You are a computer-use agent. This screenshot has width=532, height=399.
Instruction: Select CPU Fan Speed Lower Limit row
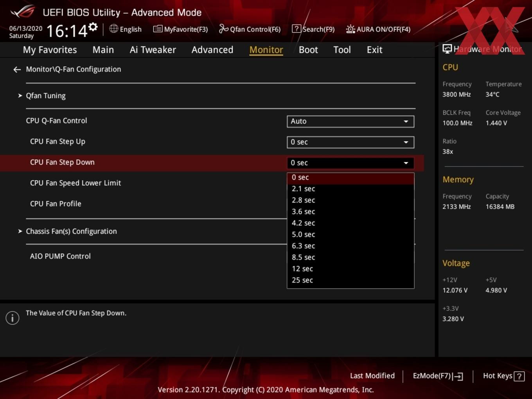pos(75,183)
